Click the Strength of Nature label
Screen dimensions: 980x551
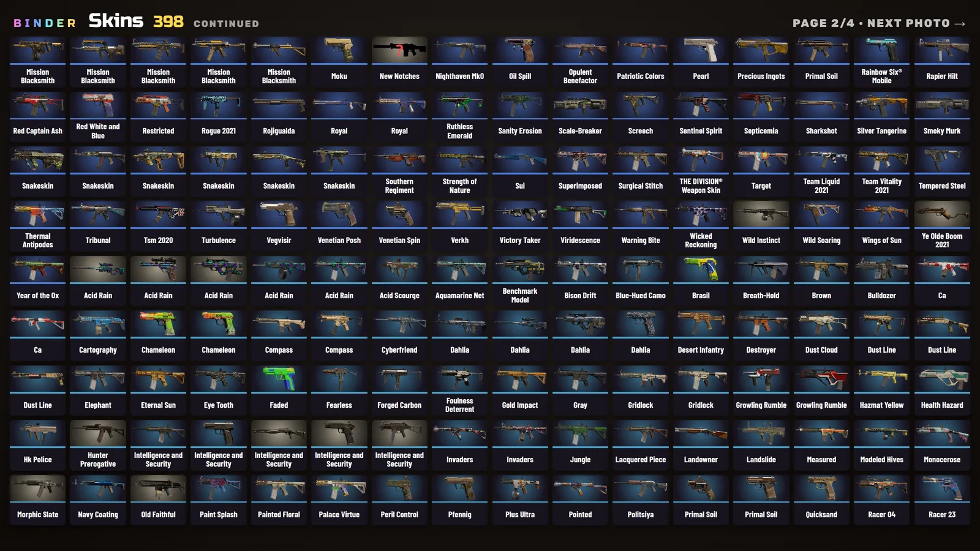[x=460, y=186]
